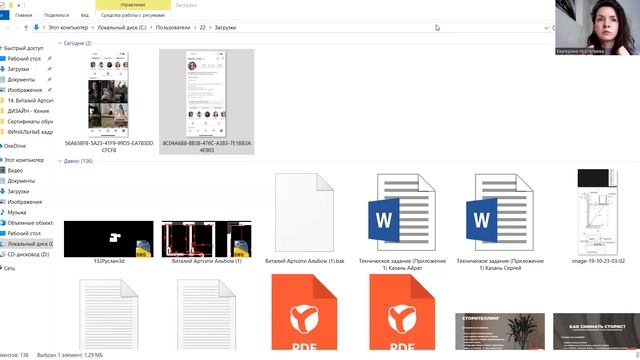Screen dimensions: 640x360
Task: Navigate to Локальный диск (C:) breadcrumb
Action: [x=122, y=28]
